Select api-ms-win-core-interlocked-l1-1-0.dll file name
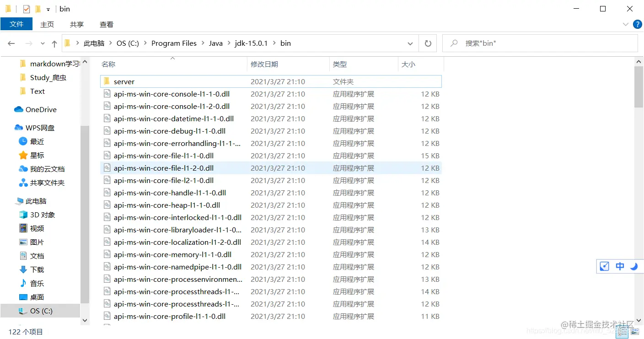Screen dimensions: 644x339 click(177, 217)
